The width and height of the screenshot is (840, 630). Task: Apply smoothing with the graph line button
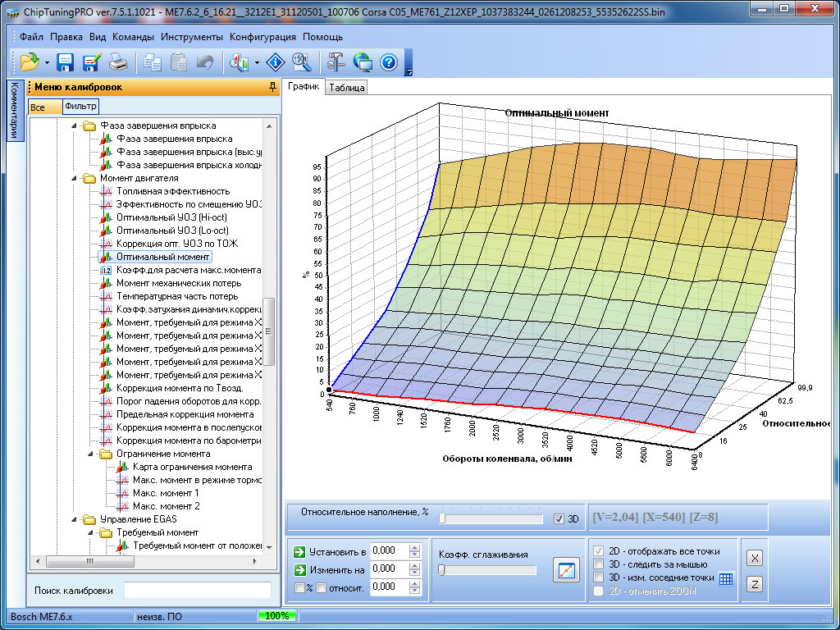click(x=565, y=568)
